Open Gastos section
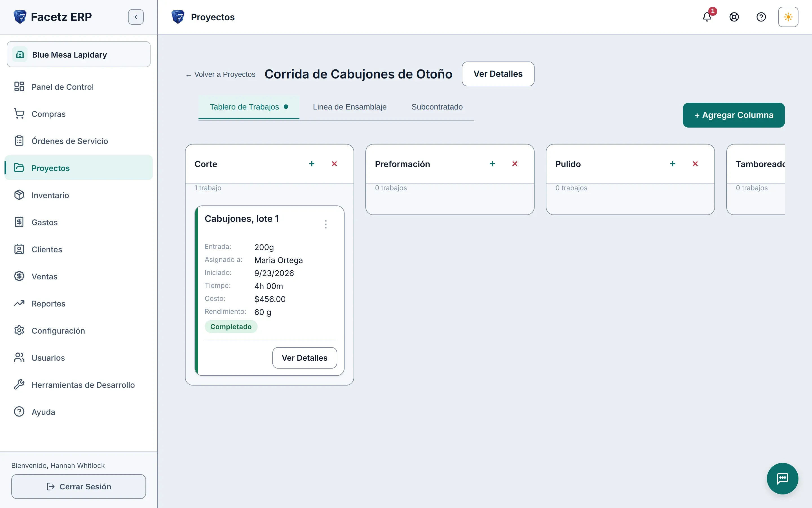This screenshot has width=812, height=508. coord(78,222)
